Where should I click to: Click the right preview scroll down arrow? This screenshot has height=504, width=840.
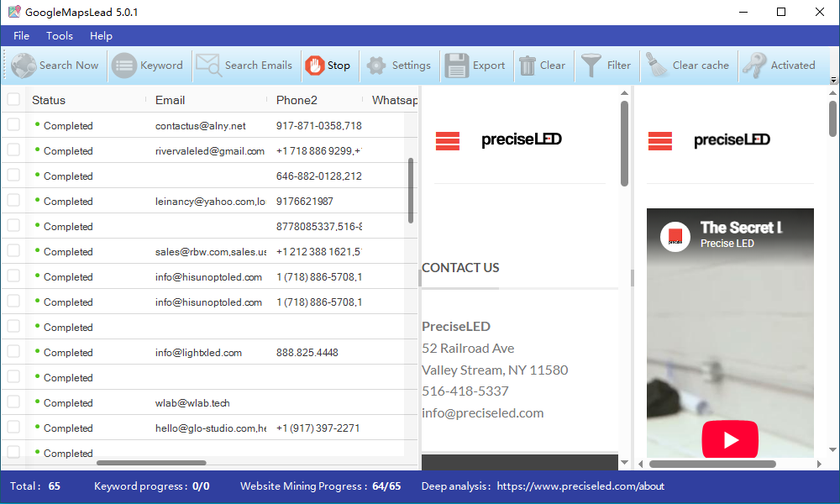pyautogui.click(x=832, y=450)
